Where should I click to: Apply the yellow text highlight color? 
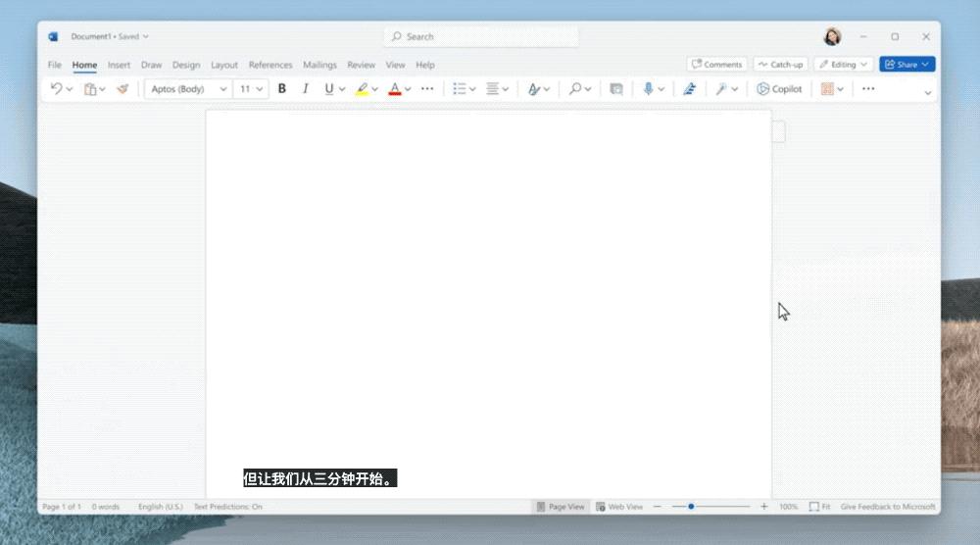(x=362, y=89)
